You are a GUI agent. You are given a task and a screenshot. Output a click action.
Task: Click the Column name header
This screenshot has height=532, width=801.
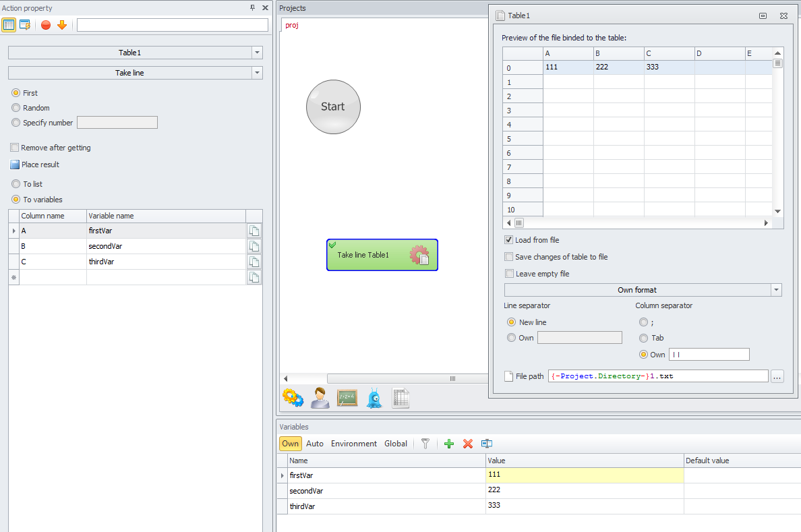point(53,216)
